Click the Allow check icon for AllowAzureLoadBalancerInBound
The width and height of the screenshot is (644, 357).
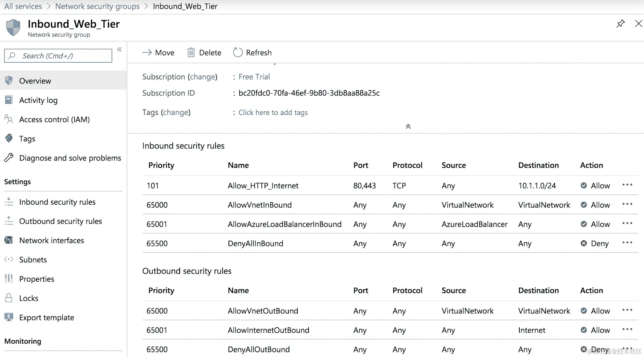pos(584,224)
